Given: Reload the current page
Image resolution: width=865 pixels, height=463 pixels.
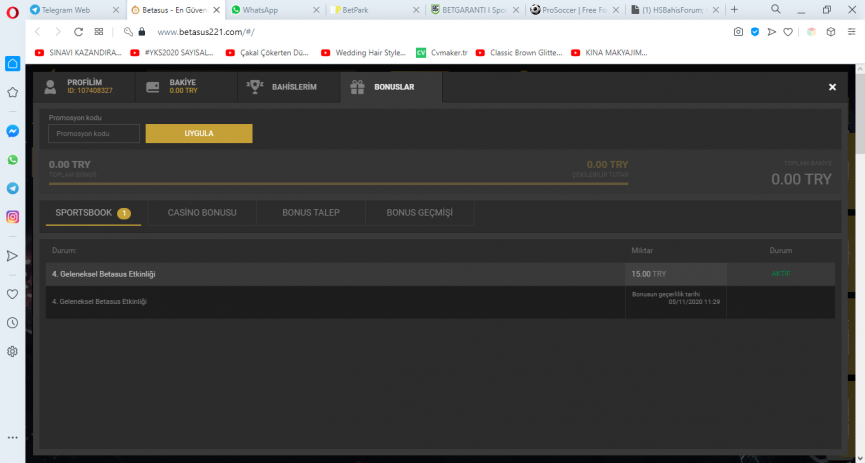Looking at the screenshot, I should 78,32.
